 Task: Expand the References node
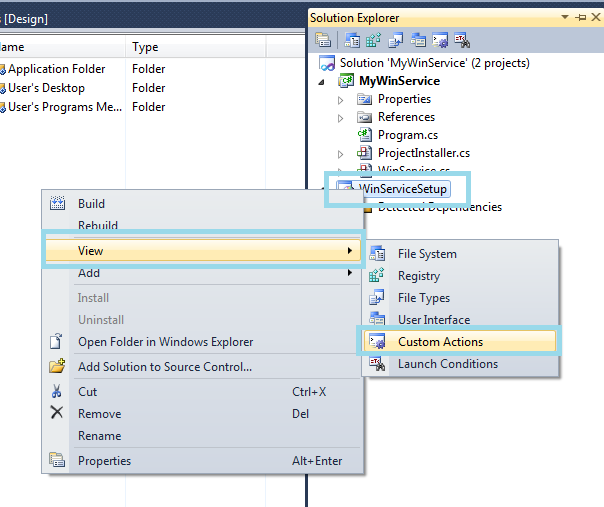click(x=341, y=117)
